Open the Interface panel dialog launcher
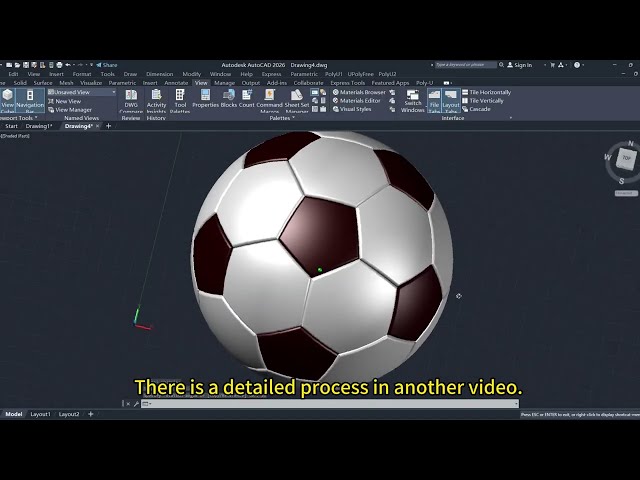The height and width of the screenshot is (480, 640). coord(511,118)
